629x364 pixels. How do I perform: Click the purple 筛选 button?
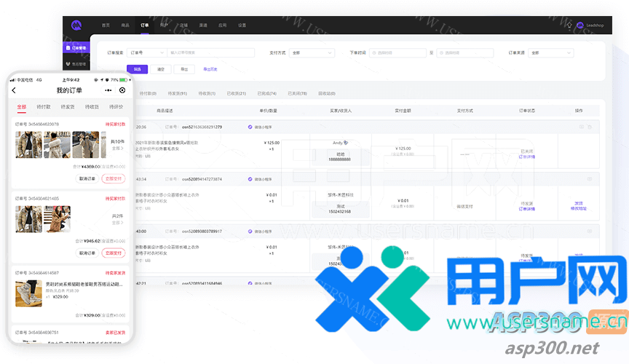(138, 69)
